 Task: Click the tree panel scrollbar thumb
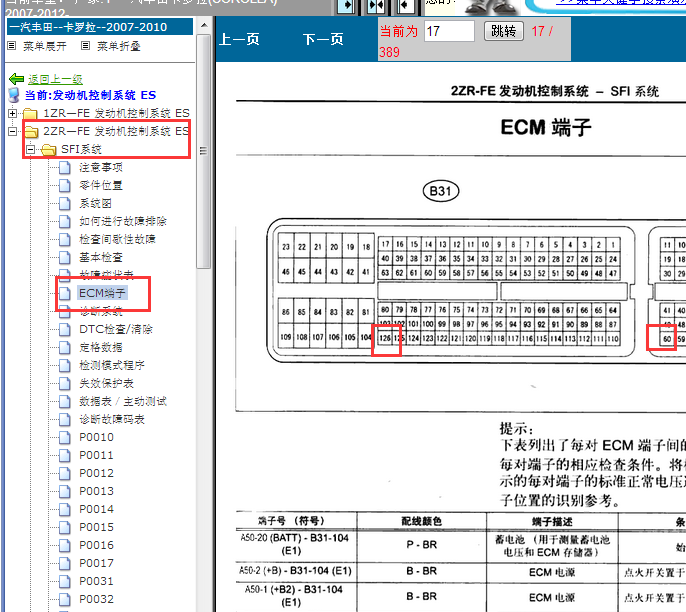point(204,151)
